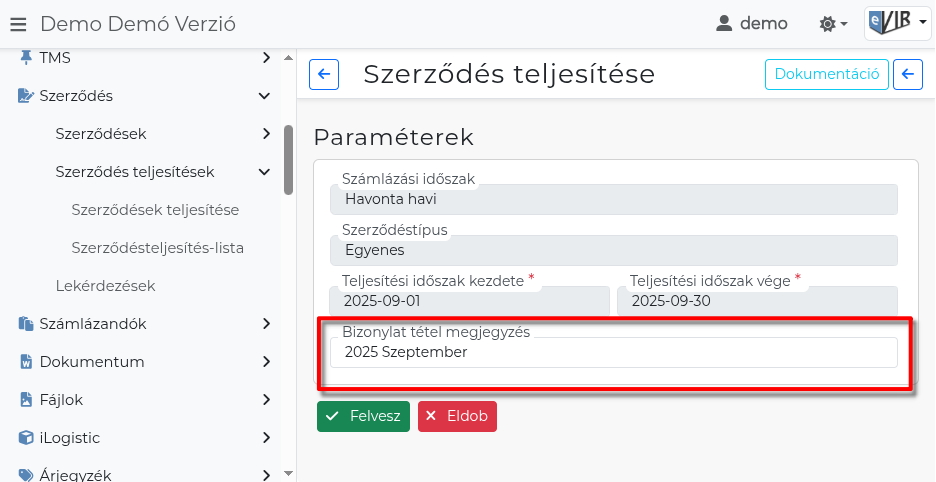
Task: Click the back arrow left of title
Action: tap(324, 74)
